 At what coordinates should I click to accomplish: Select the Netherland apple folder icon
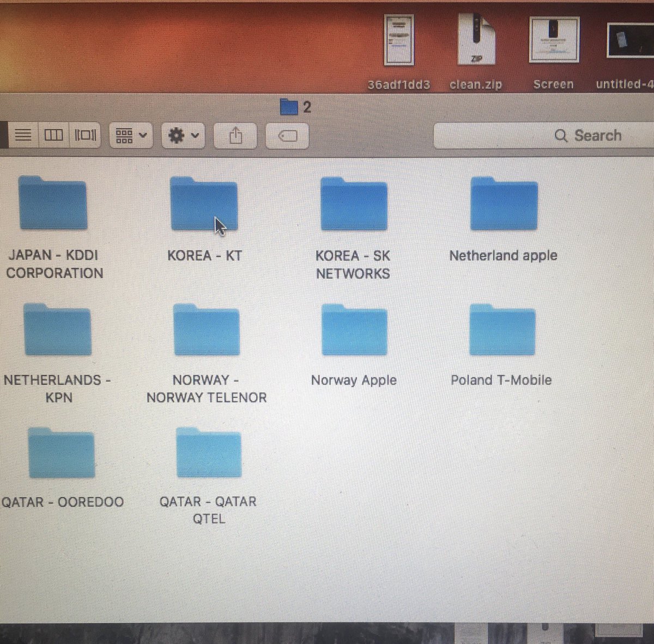pyautogui.click(x=504, y=203)
